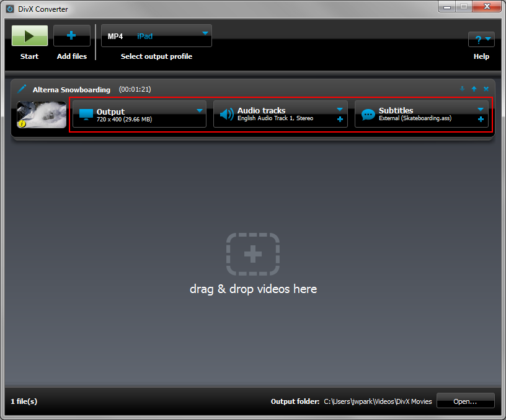Remove Alterna Snowboarding with the X icon
Viewport: 506px width, 420px height.
[x=486, y=89]
